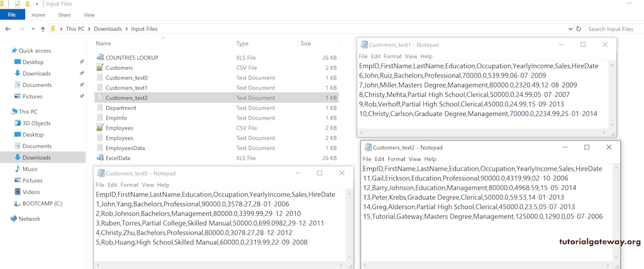Click the COUNTRIES LOOKUP file icon

(99, 57)
